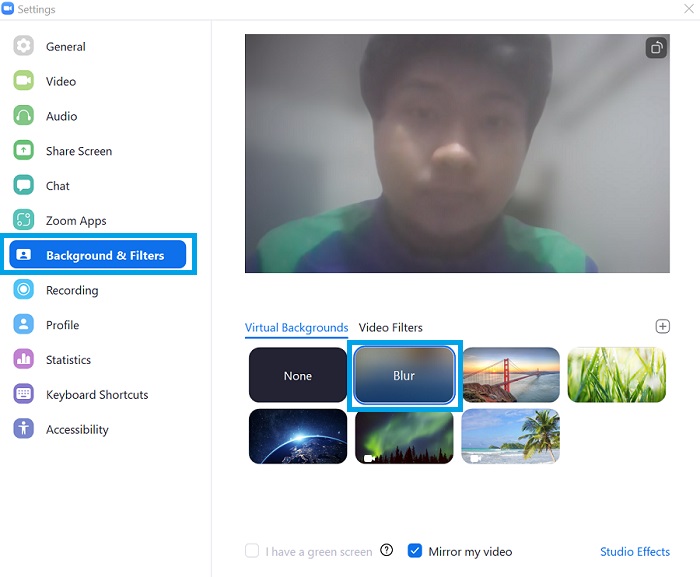The width and height of the screenshot is (700, 577).
Task: Select the Accessibility label in sidebar
Action: (77, 430)
